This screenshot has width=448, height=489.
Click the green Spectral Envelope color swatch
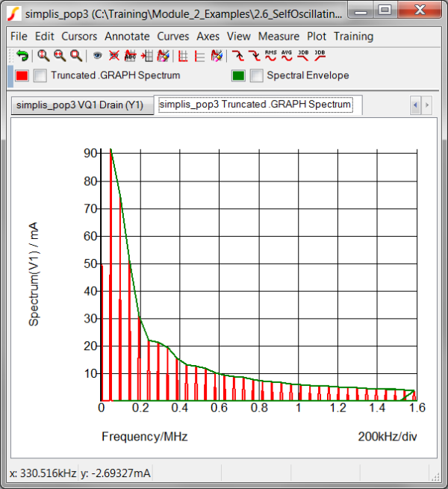[x=238, y=75]
